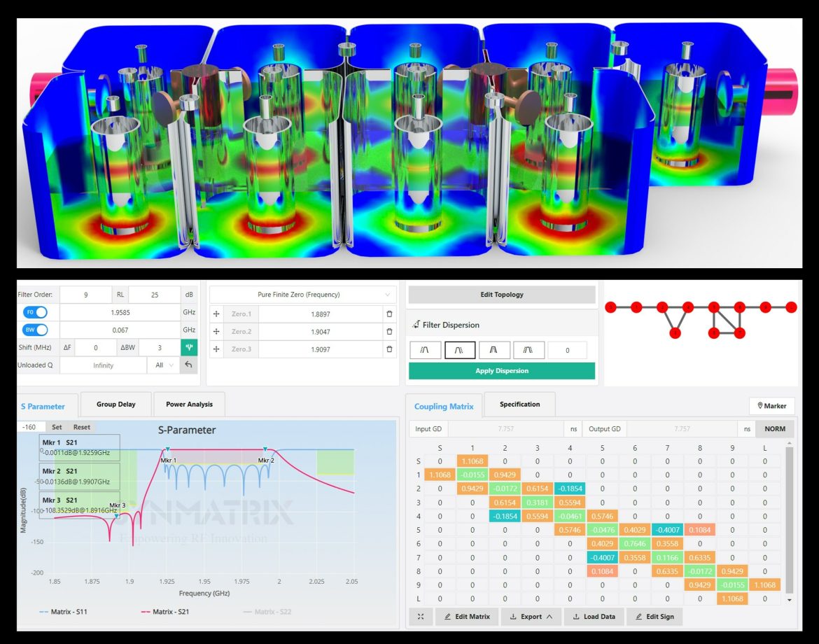Click the Apply Dispersion button

click(x=502, y=371)
